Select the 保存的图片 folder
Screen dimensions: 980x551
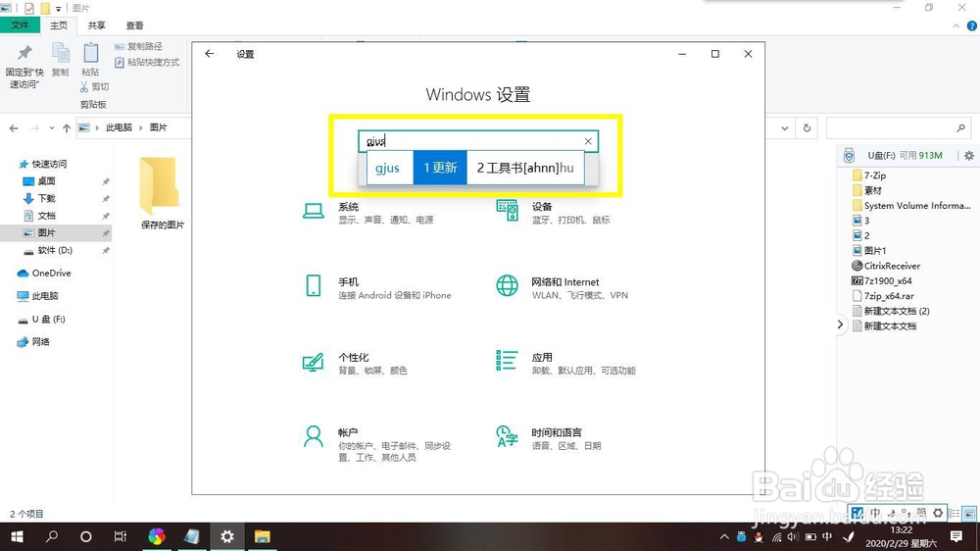coord(162,192)
